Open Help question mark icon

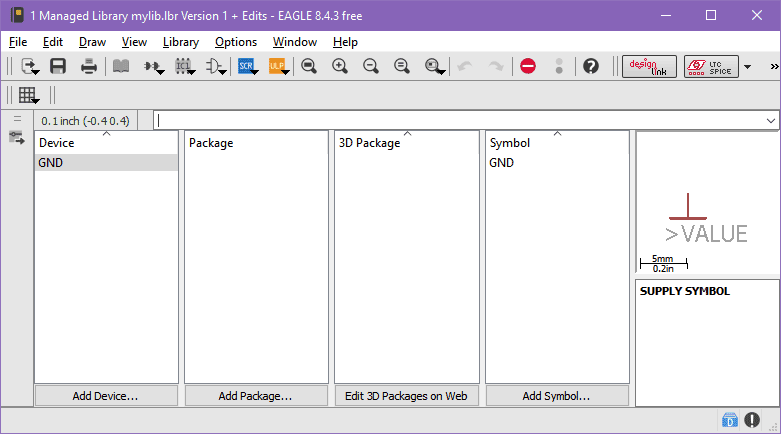coord(591,66)
